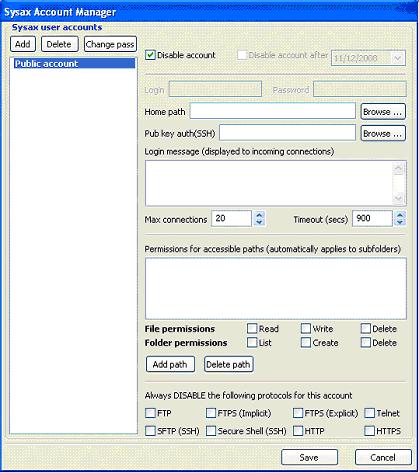Open the account expiry date dropdown
This screenshot has height=473, width=419.
397,58
